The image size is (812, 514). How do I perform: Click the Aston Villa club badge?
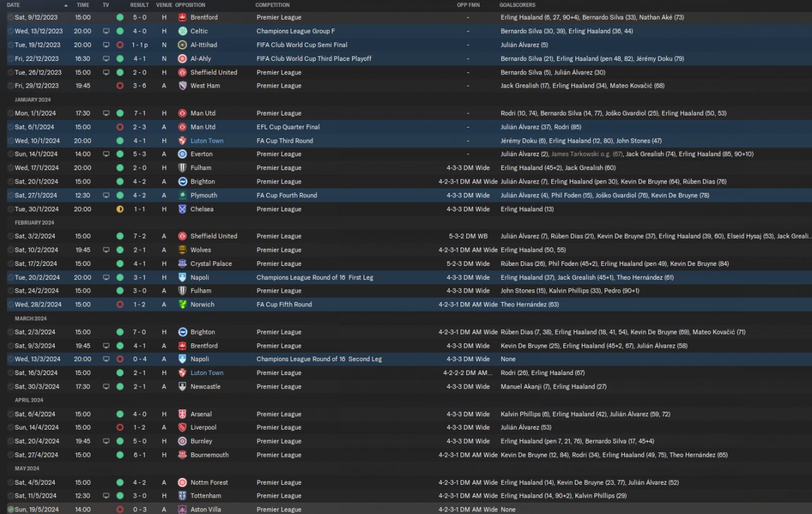(x=182, y=510)
